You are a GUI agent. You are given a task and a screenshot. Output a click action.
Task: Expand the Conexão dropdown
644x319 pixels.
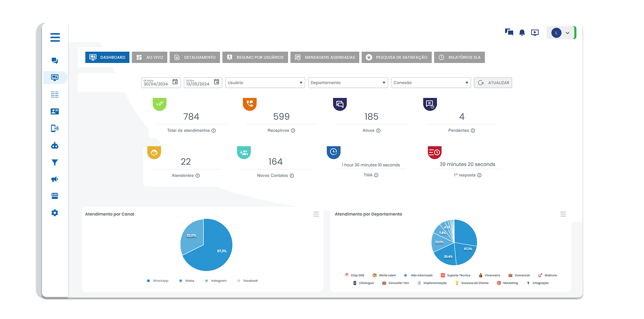[x=431, y=83]
